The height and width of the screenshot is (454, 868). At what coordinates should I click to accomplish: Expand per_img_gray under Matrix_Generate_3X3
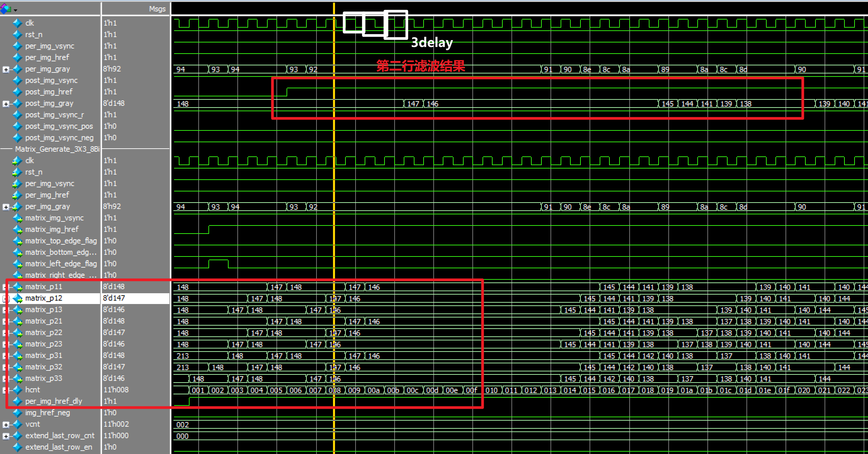tap(6, 207)
